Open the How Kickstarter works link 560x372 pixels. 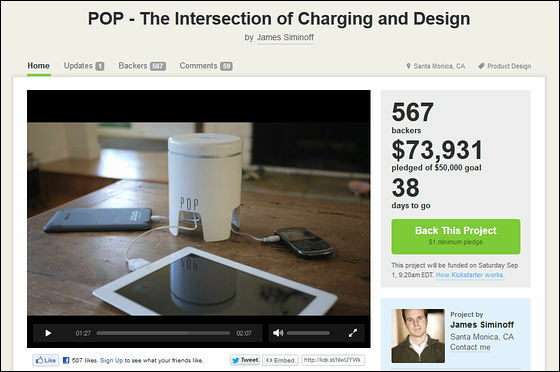click(470, 275)
